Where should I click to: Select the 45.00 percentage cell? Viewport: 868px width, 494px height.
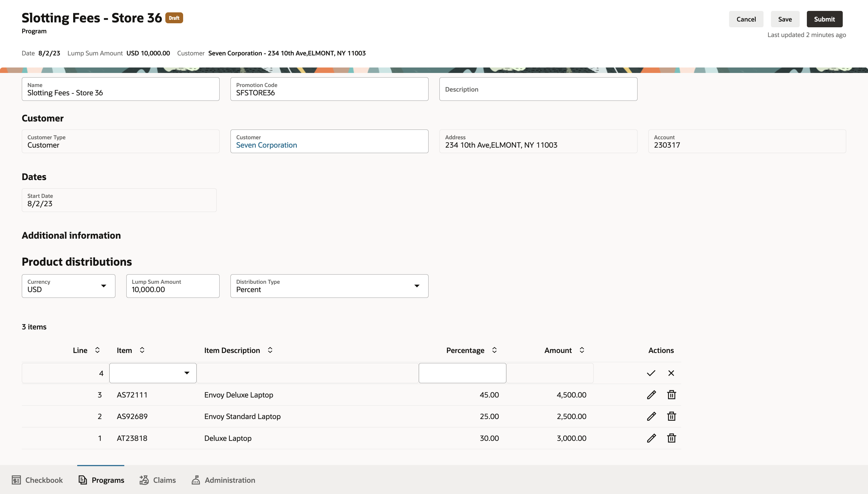(489, 395)
